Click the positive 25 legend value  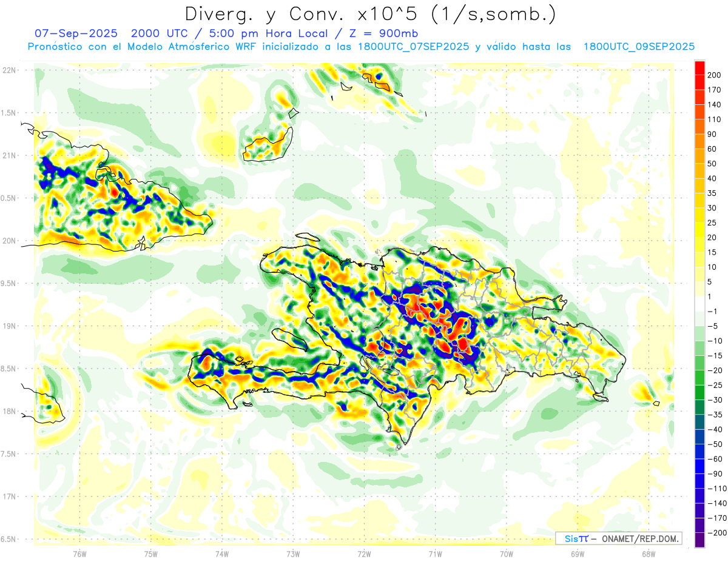[713, 222]
